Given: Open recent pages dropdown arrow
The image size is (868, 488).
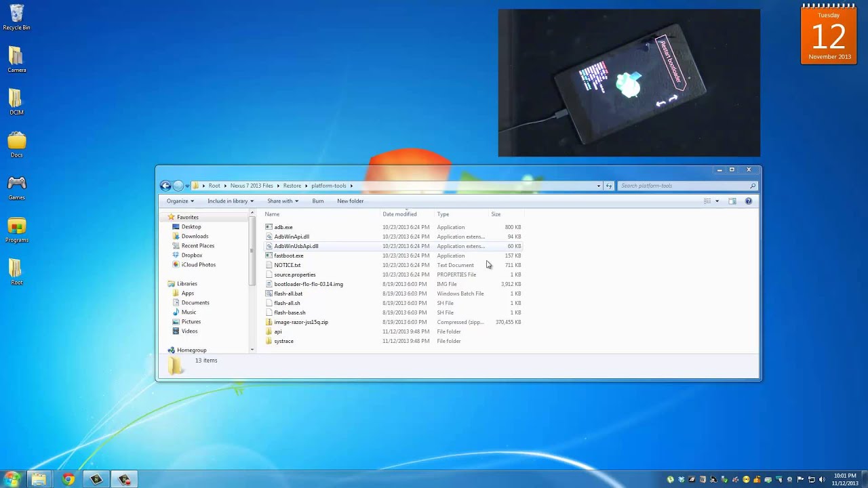Looking at the screenshot, I should click(x=188, y=186).
